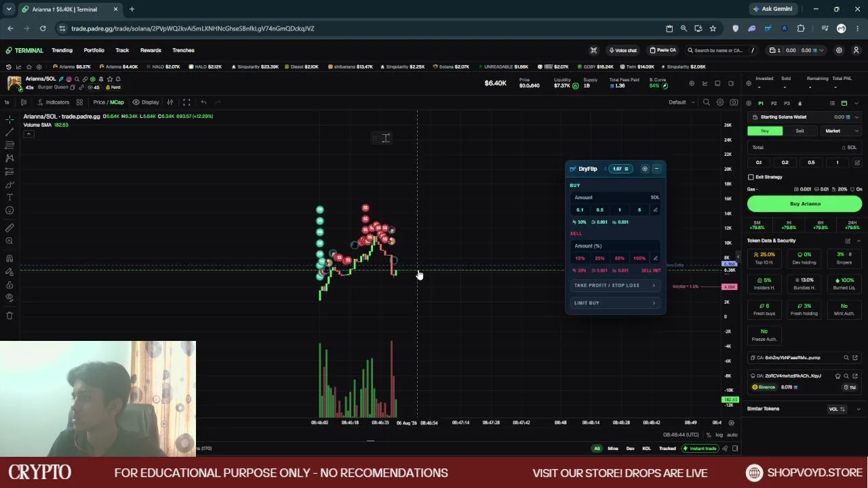Image resolution: width=868 pixels, height=488 pixels.
Task: Open Default chart layout dropdown
Action: pos(682,102)
